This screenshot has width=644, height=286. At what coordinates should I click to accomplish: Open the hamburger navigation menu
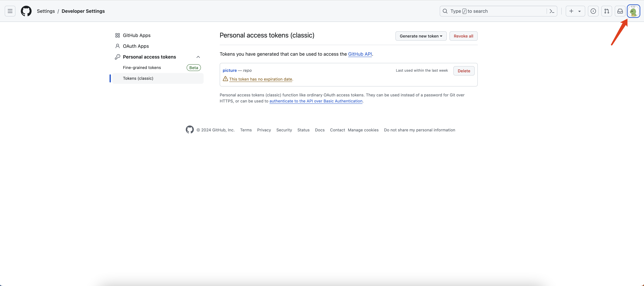(10, 11)
